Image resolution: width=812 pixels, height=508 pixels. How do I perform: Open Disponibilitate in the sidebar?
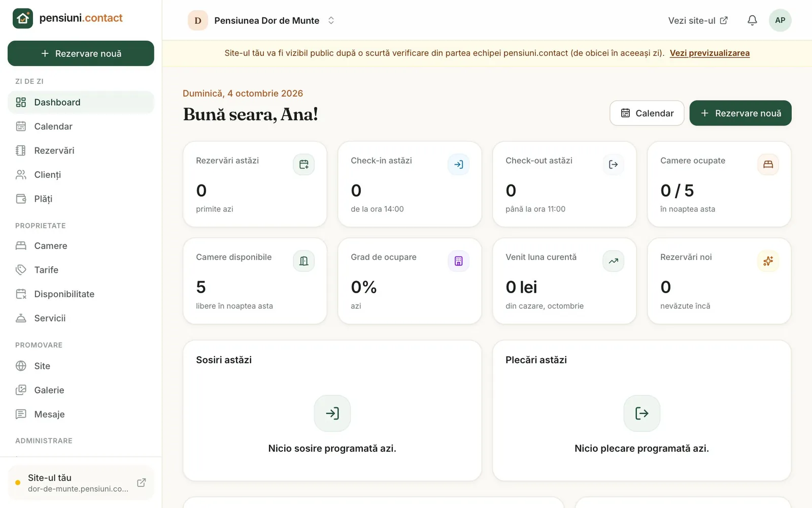point(81,294)
